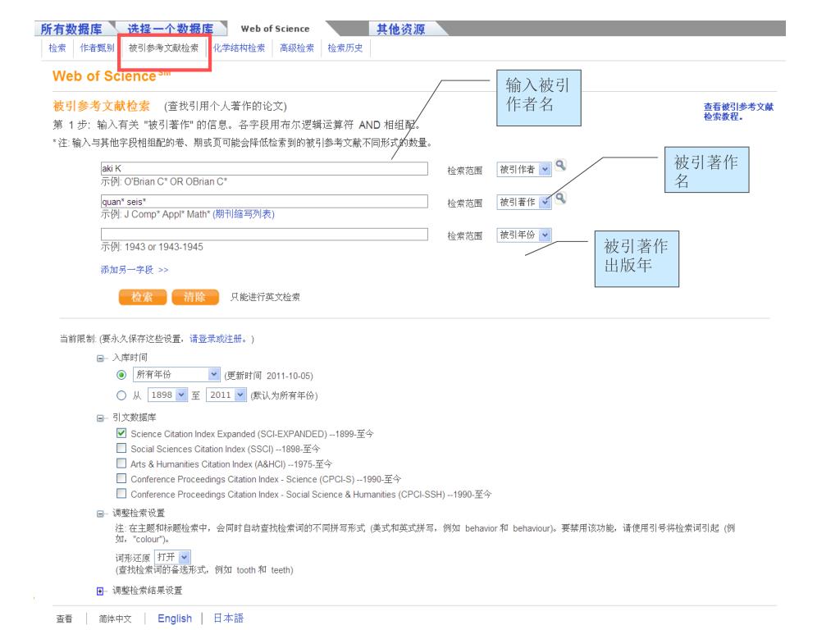This screenshot has width=840, height=630.
Task: Click the text 更新时间 2011-10-05
Action: 269,376
